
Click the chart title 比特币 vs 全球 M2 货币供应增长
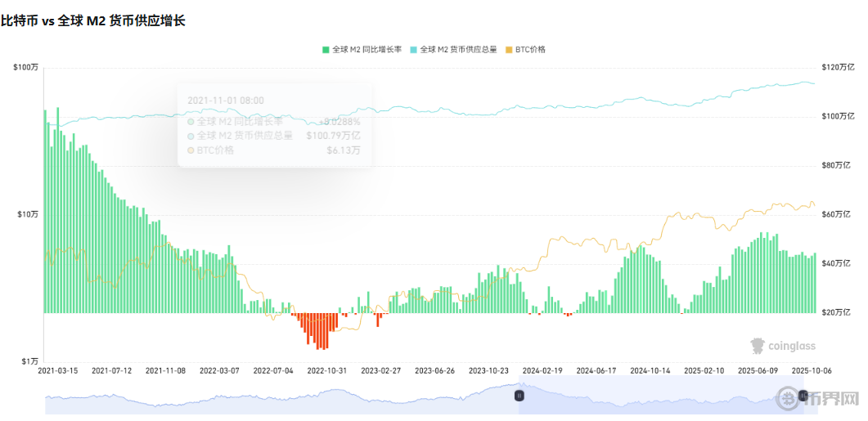click(x=93, y=20)
